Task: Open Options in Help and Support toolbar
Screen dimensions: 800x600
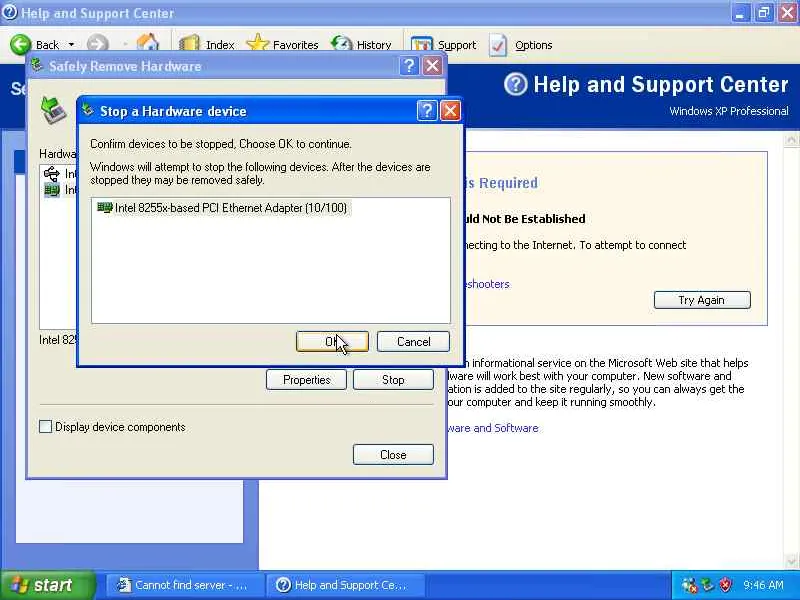Action: [520, 44]
